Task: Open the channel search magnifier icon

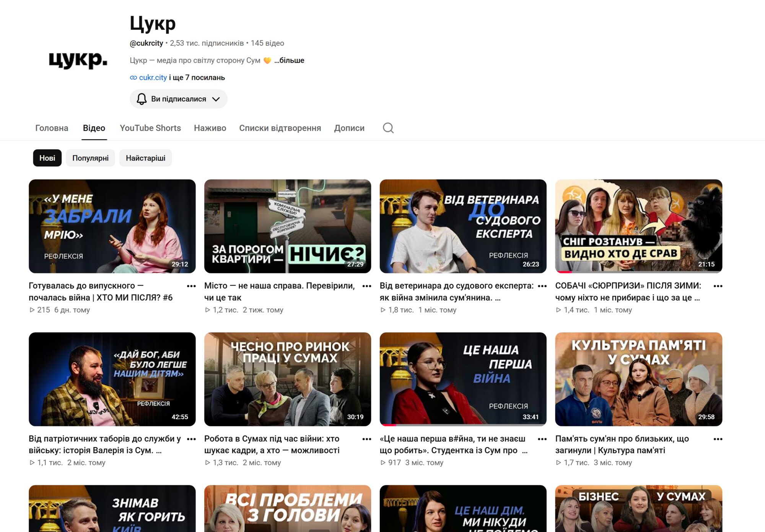Action: tap(388, 128)
